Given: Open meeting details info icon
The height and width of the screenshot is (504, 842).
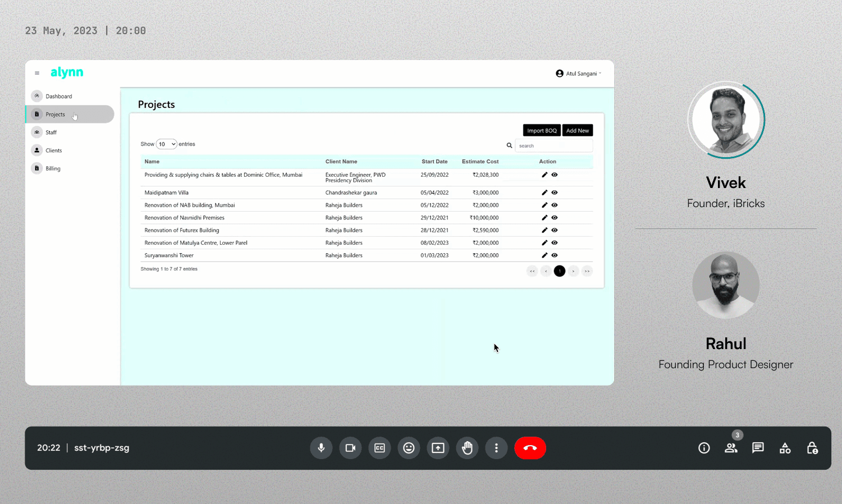Looking at the screenshot, I should 704,448.
